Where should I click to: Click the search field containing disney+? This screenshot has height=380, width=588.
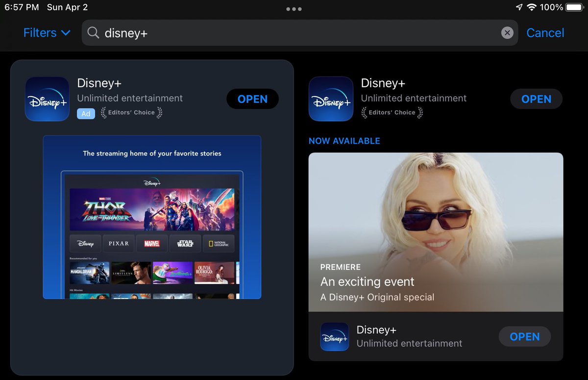click(299, 33)
